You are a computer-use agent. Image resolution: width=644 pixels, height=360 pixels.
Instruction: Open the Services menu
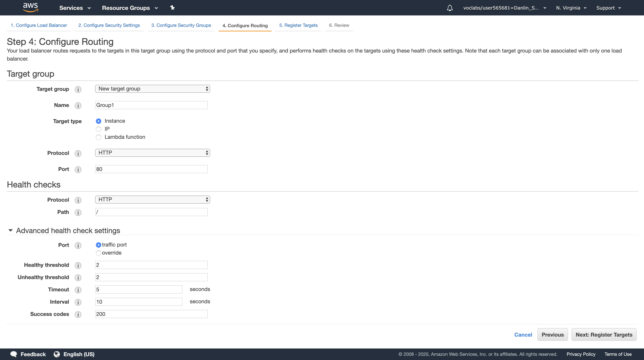[x=74, y=8]
